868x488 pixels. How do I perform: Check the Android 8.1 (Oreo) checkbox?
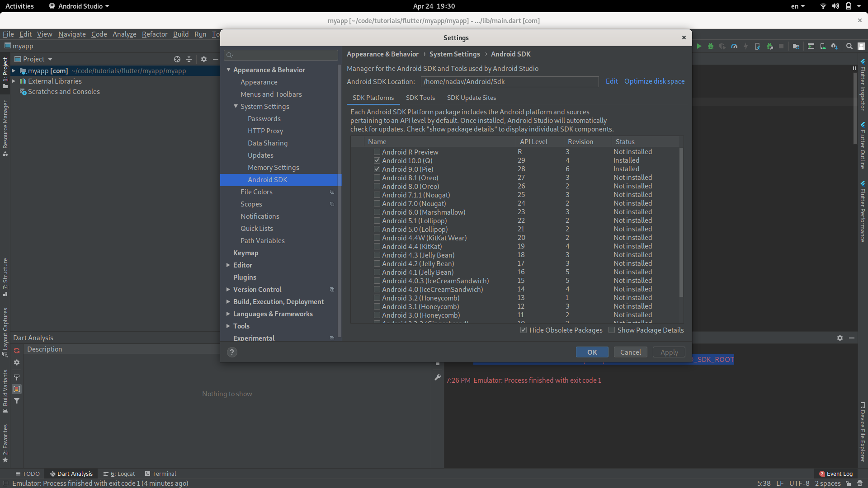click(377, 178)
